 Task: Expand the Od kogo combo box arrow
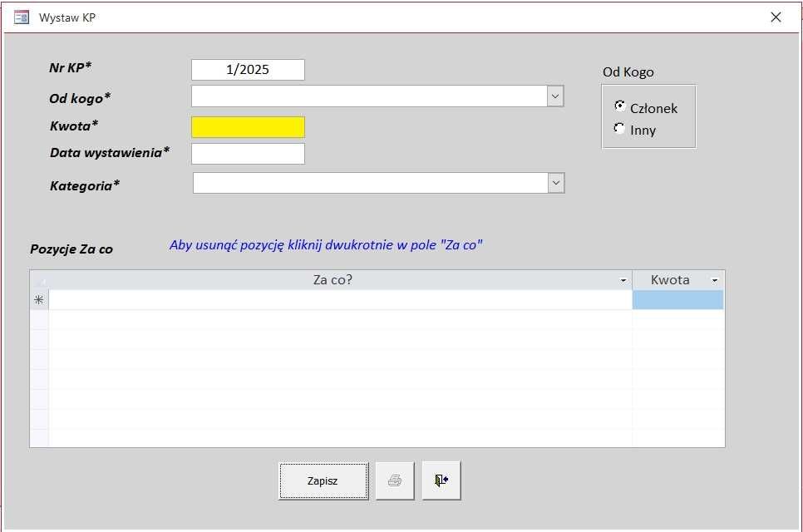pos(555,96)
